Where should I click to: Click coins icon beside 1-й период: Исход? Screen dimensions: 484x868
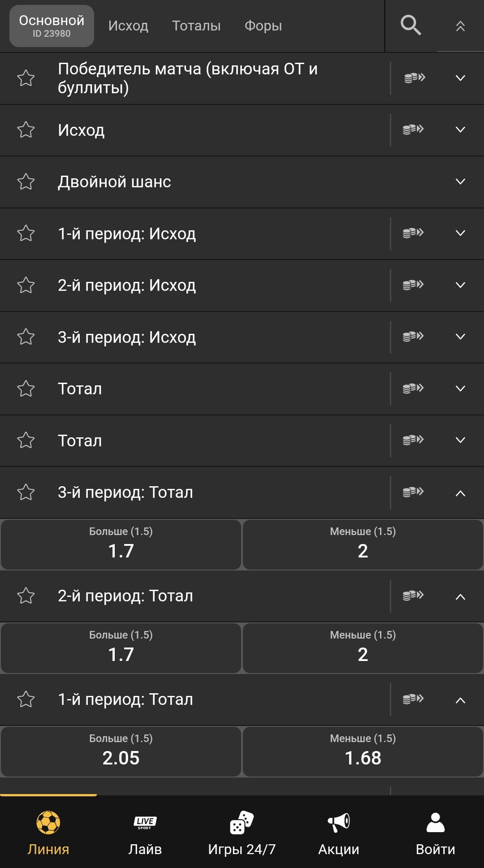(413, 233)
